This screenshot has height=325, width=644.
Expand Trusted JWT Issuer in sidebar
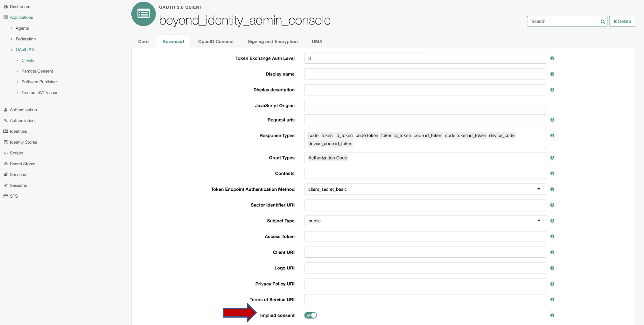[17, 93]
